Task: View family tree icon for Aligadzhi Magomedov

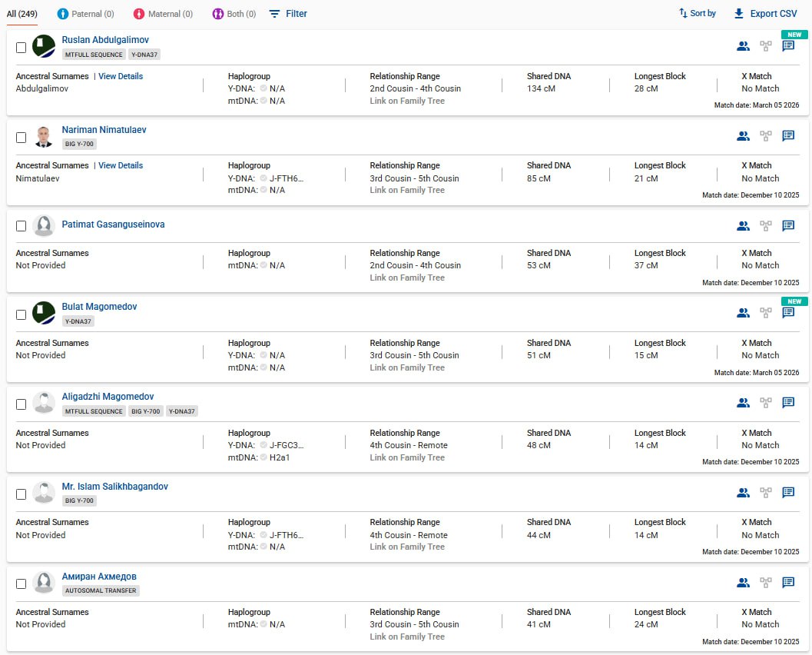Action: click(x=765, y=403)
